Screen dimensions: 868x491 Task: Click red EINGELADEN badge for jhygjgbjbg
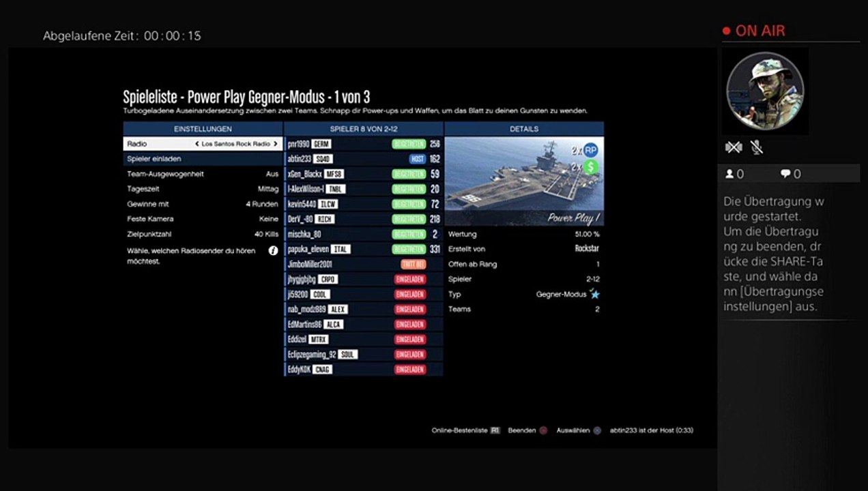coord(410,279)
